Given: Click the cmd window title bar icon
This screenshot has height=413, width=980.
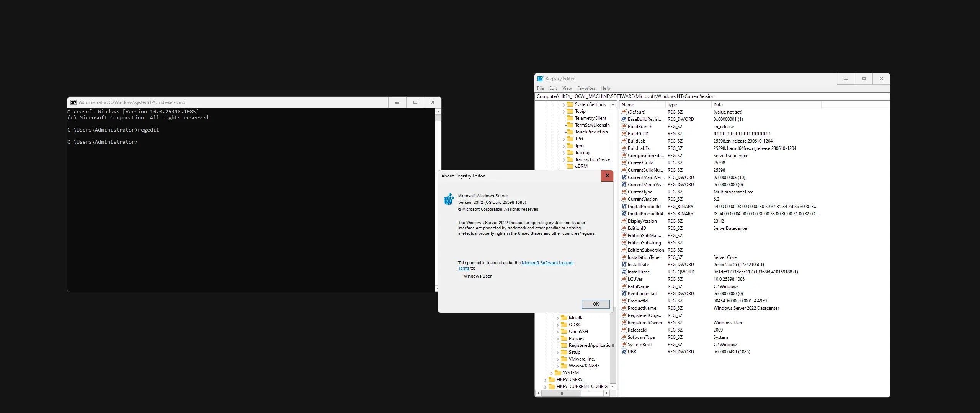Looking at the screenshot, I should coord(73,102).
